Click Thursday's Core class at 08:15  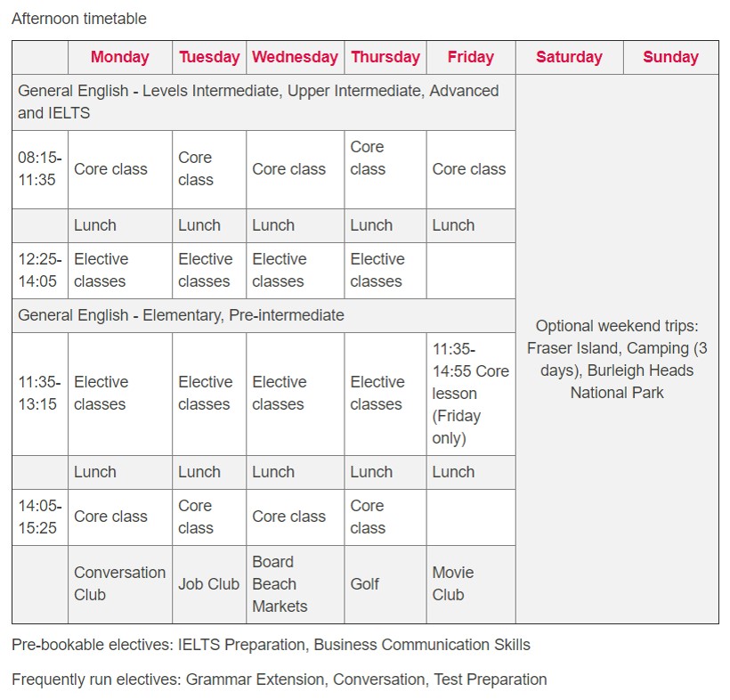coord(385,169)
